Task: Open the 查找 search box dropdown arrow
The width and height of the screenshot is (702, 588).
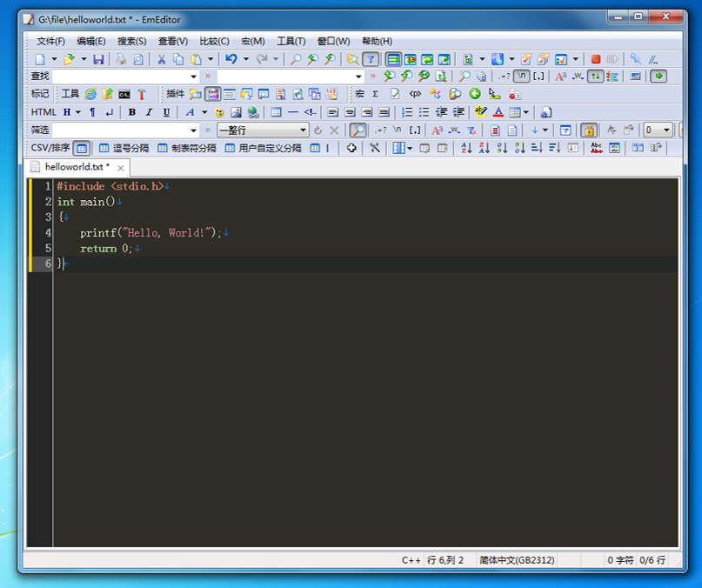Action: (194, 77)
